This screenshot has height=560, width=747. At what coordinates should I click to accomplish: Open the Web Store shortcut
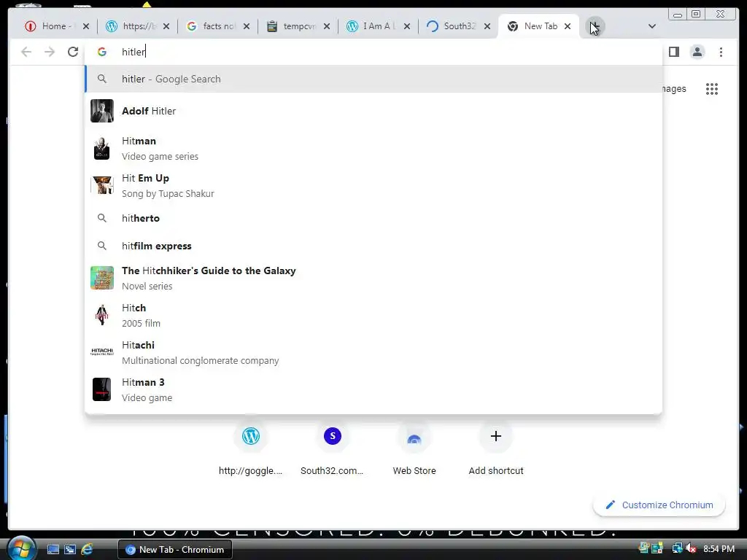coord(414,448)
